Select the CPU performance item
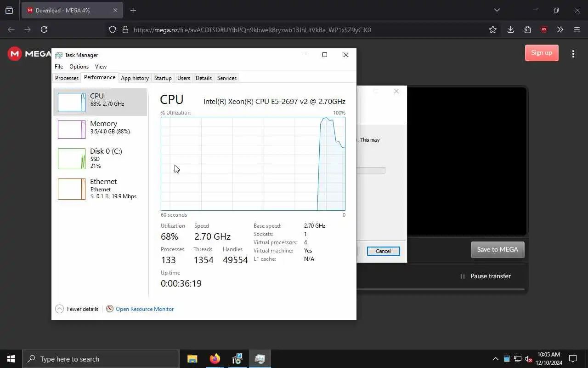 point(100,102)
